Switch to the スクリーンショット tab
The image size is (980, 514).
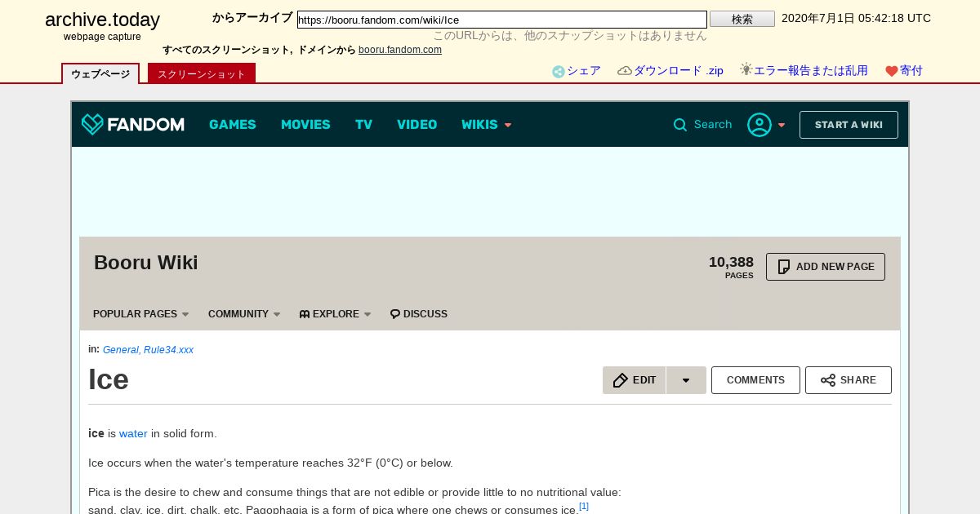[x=202, y=73]
